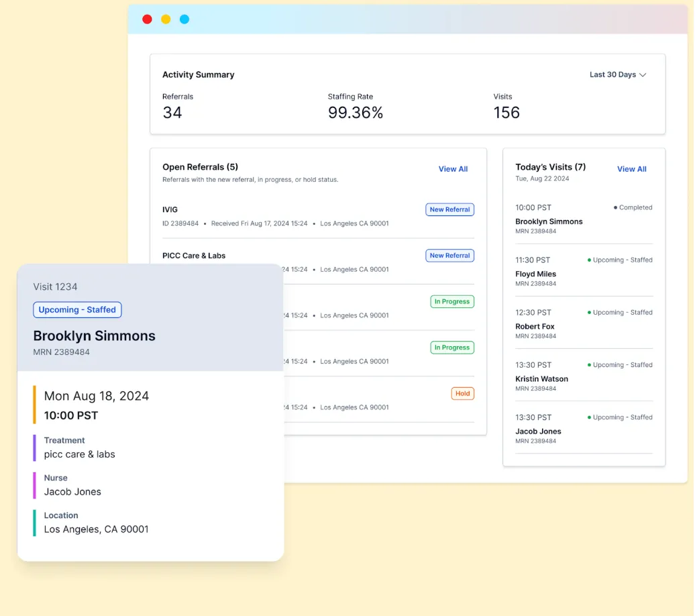Image resolution: width=695 pixels, height=616 pixels.
Task: Click the red window close dot
Action: click(x=147, y=19)
